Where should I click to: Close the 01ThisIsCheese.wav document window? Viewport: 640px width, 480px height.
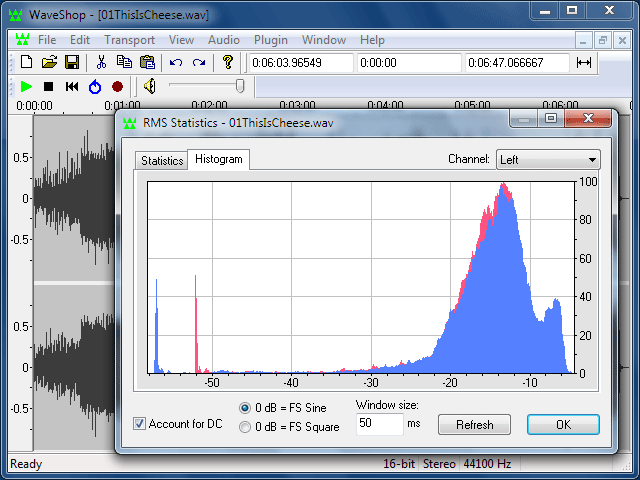tap(622, 40)
